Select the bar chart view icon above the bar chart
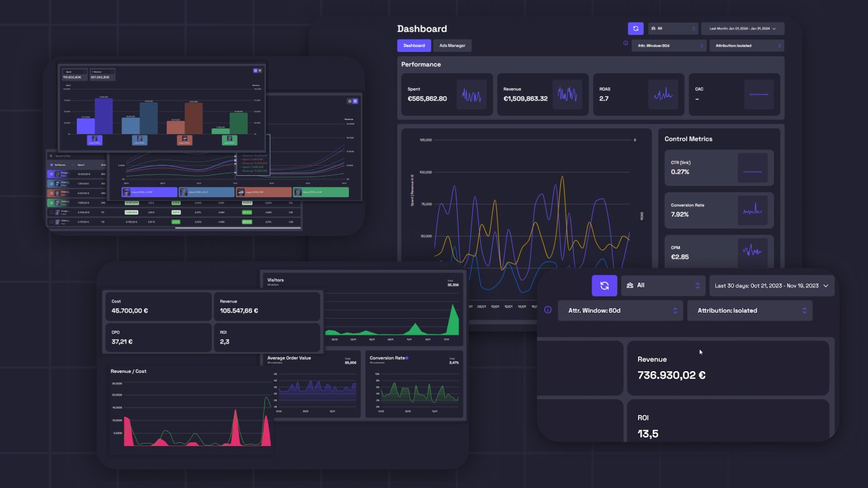 (255, 71)
